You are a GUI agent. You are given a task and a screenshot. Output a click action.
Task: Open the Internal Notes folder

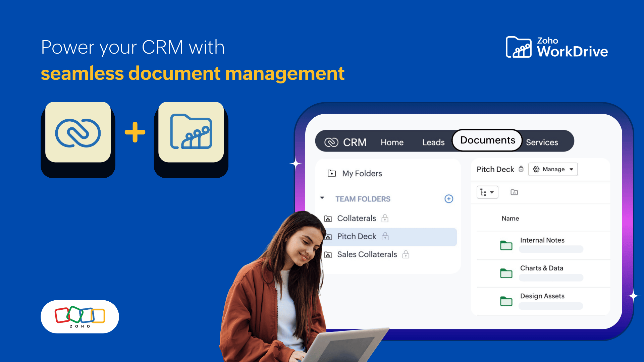pyautogui.click(x=542, y=240)
